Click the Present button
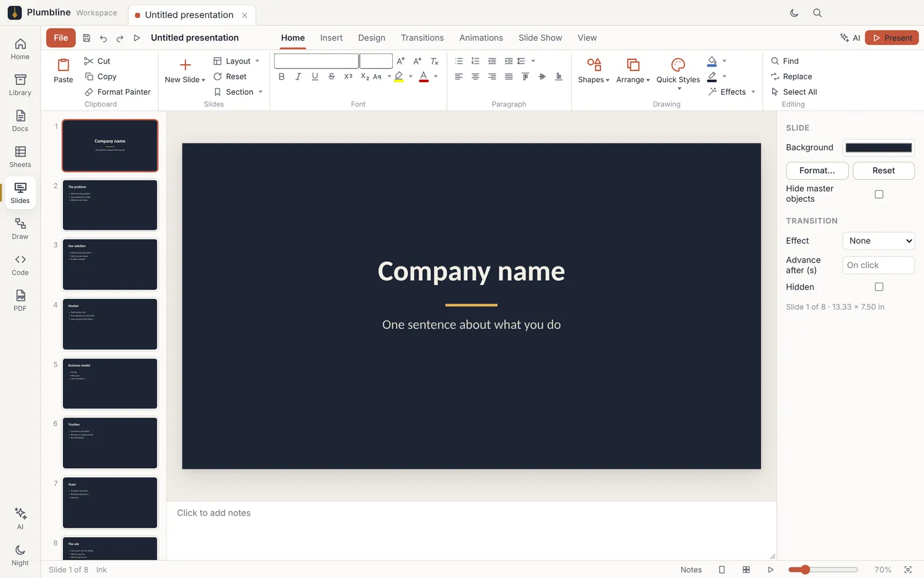Screen dimensions: 924x578 coord(892,38)
